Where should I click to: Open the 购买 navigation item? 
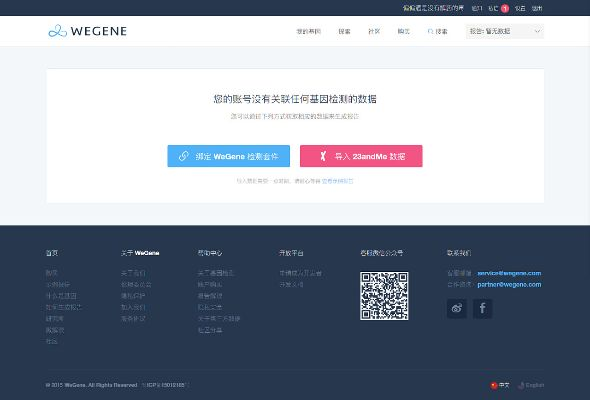click(x=403, y=32)
